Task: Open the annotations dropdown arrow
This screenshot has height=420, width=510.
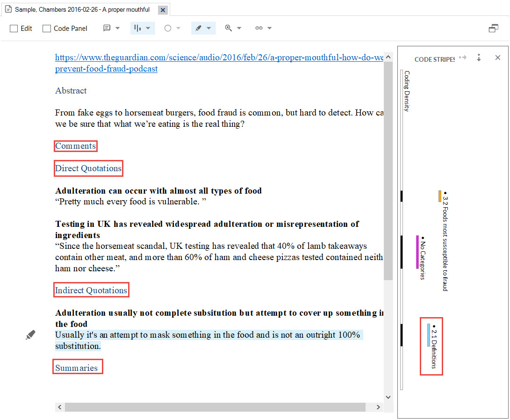Action: pyautogui.click(x=118, y=28)
